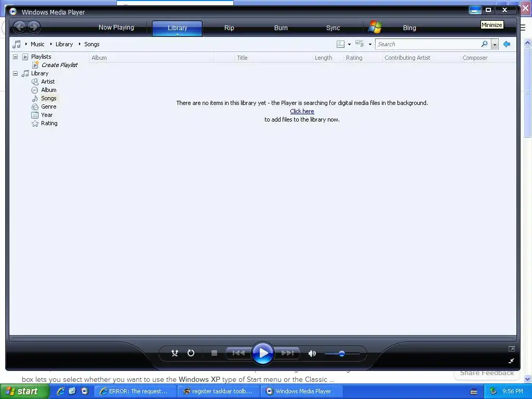This screenshot has width=532, height=399.
Task: Switch to register taskbar toolb... taskbar window
Action: click(219, 391)
